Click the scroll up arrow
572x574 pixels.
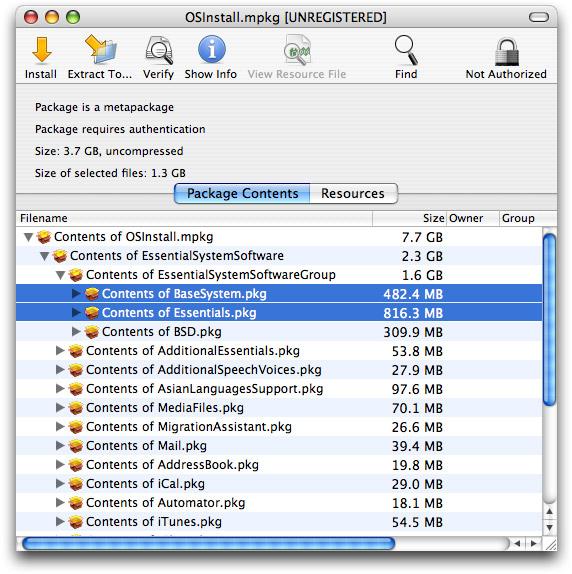pos(549,512)
